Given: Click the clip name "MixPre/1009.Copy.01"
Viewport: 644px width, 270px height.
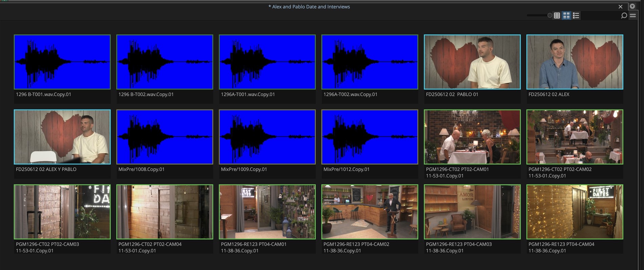Looking at the screenshot, I should coord(244,169).
